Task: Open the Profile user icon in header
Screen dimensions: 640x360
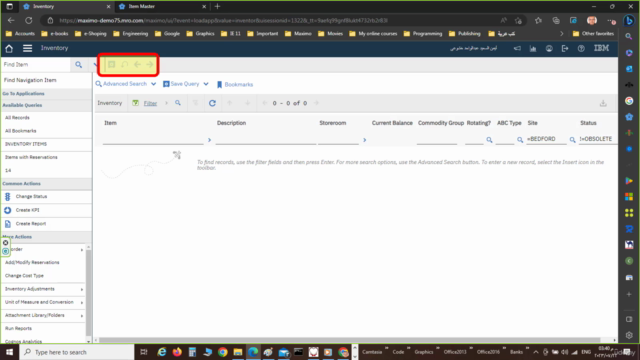Action: tap(549, 49)
